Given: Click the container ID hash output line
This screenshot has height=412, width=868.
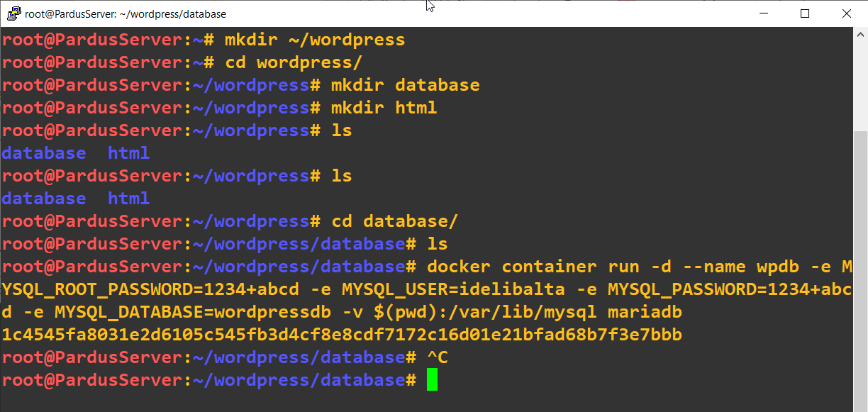Looking at the screenshot, I should (342, 335).
